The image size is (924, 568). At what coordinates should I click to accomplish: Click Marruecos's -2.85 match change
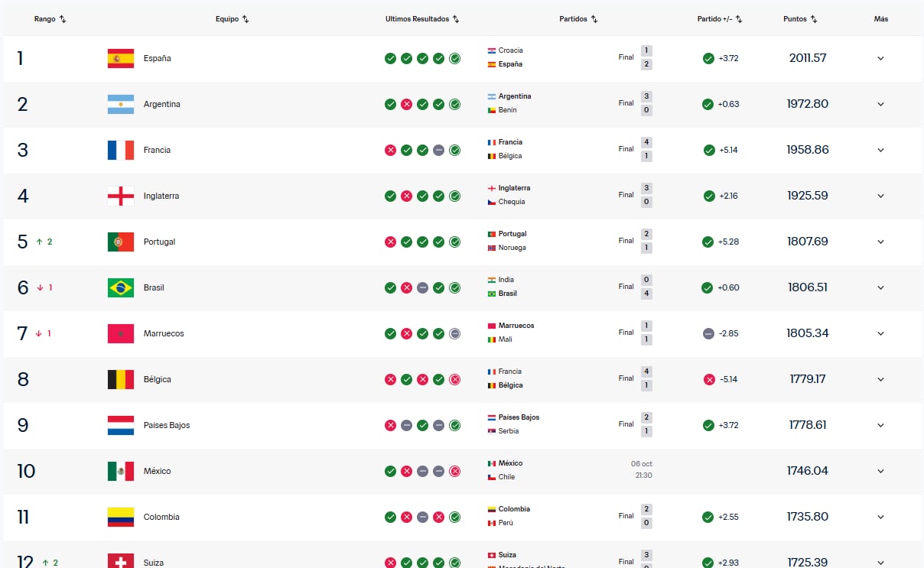click(728, 333)
